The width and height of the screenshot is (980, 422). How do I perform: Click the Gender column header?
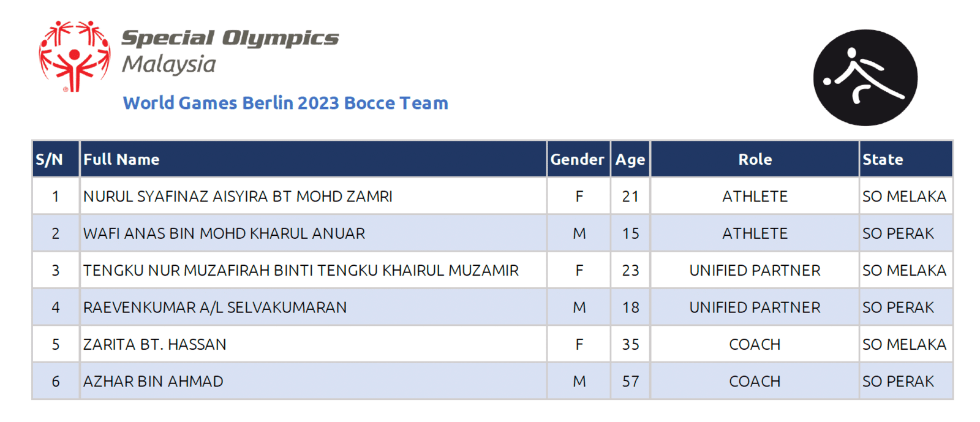tap(578, 159)
